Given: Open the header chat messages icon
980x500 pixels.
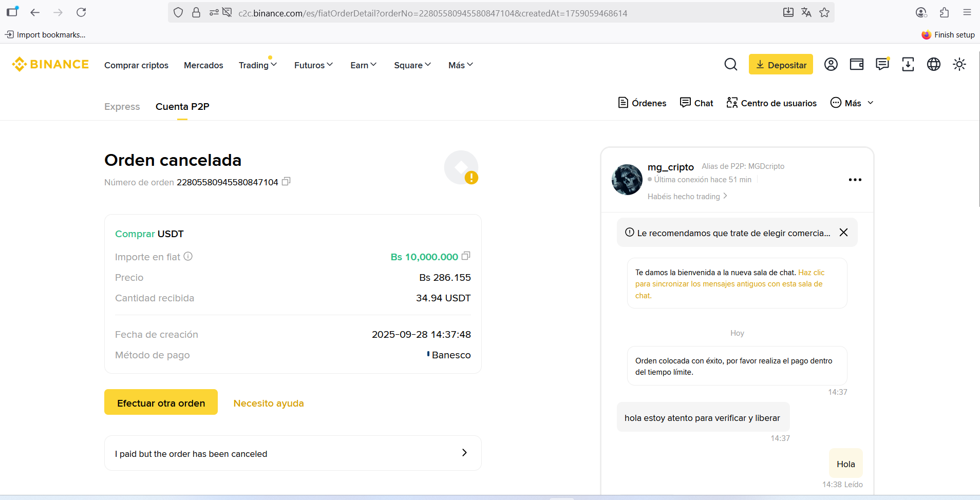Looking at the screenshot, I should [x=882, y=64].
